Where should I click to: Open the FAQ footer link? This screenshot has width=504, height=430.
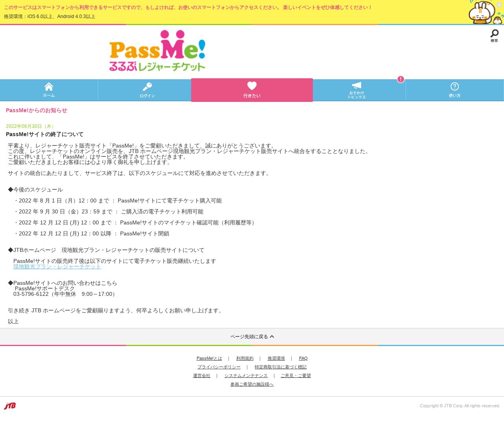303,358
